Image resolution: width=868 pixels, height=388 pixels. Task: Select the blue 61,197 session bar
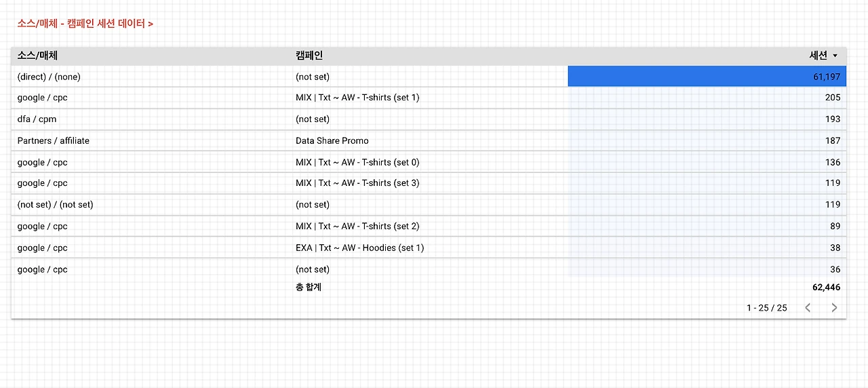click(x=705, y=77)
